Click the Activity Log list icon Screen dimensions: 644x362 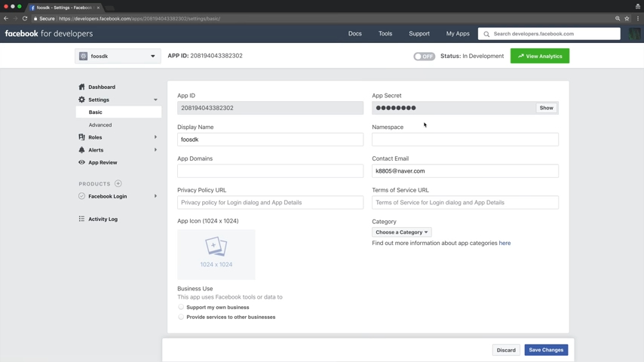tap(81, 219)
